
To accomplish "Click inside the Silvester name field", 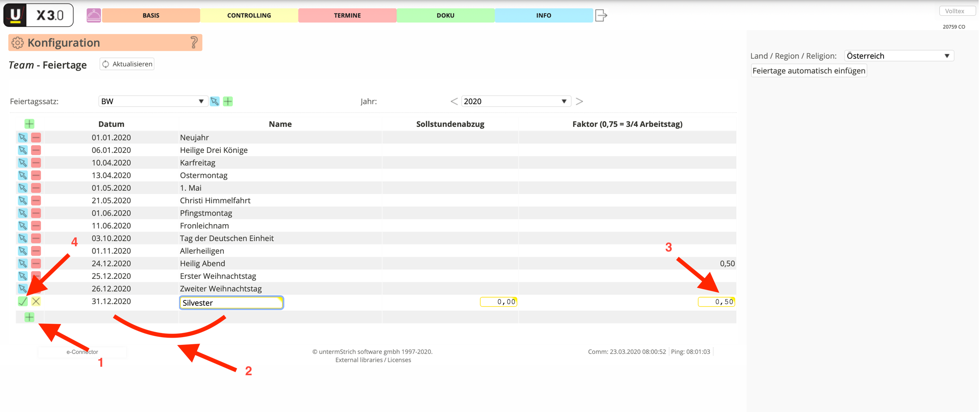I will tap(231, 303).
